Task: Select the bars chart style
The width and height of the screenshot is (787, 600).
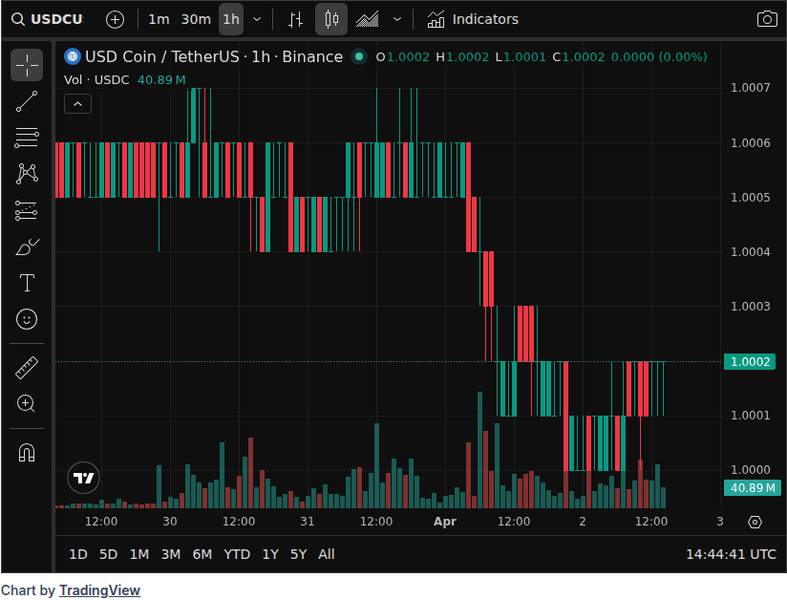Action: point(296,20)
